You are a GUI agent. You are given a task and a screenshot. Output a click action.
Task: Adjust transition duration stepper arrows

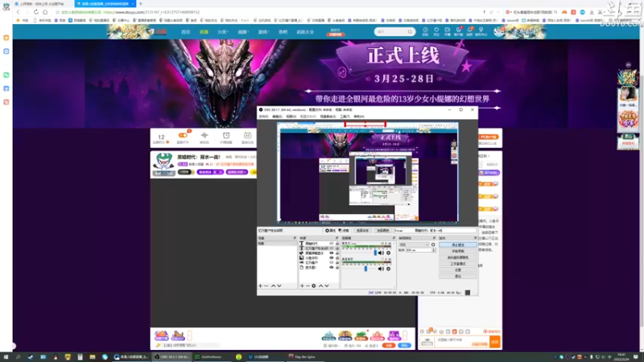pyautogui.click(x=433, y=250)
